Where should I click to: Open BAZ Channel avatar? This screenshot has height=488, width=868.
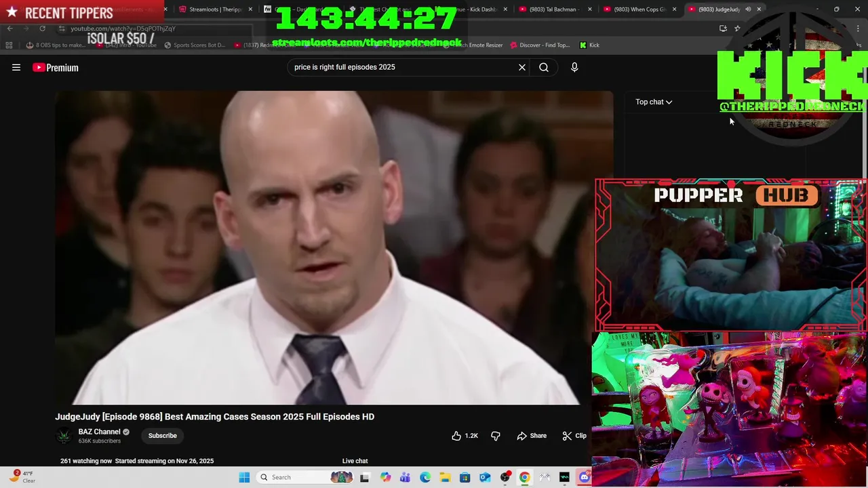pyautogui.click(x=64, y=436)
